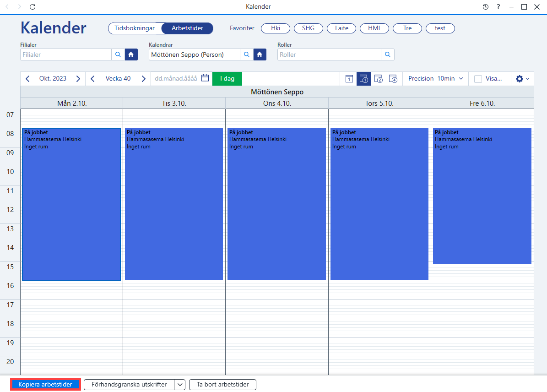Screen dimensions: 547x392
Task: Select one-week calendar view icon
Action: (363, 79)
